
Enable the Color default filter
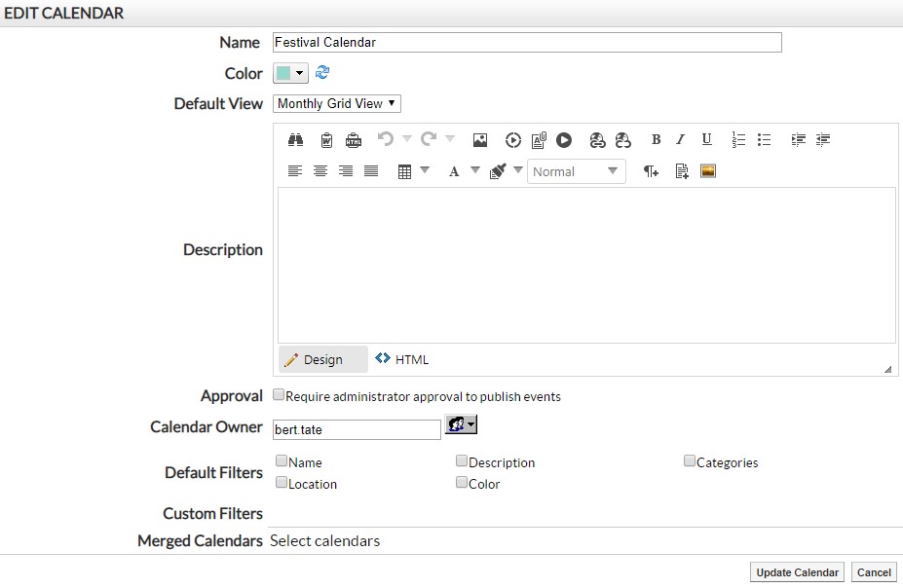[x=461, y=481]
